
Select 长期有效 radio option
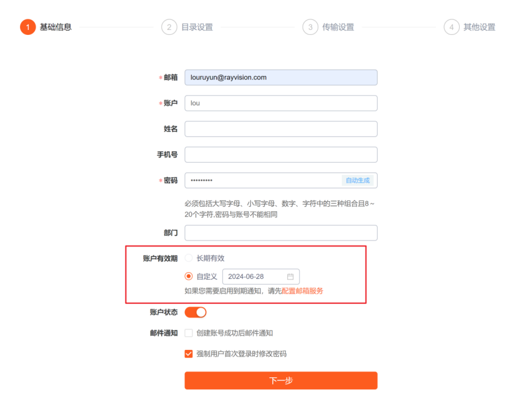(189, 257)
